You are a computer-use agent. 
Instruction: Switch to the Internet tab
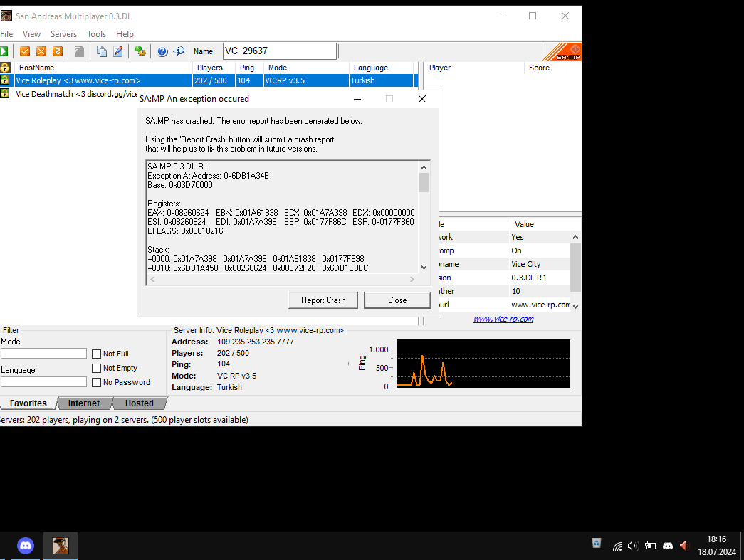(x=84, y=403)
